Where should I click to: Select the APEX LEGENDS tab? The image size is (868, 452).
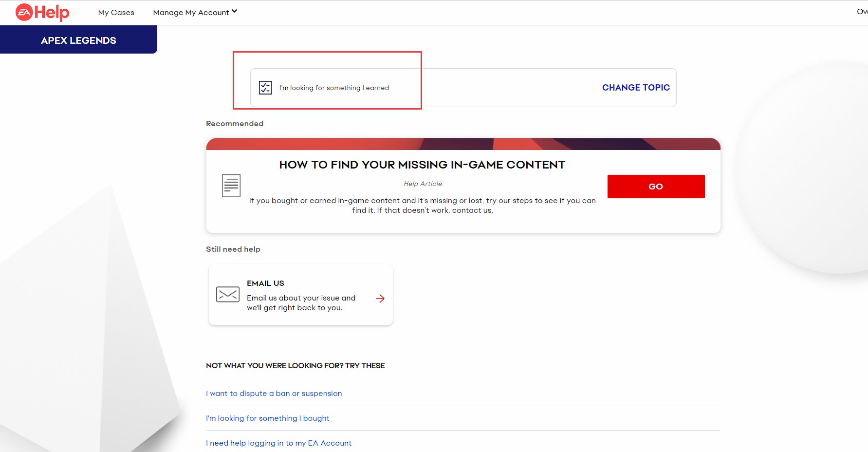[78, 40]
